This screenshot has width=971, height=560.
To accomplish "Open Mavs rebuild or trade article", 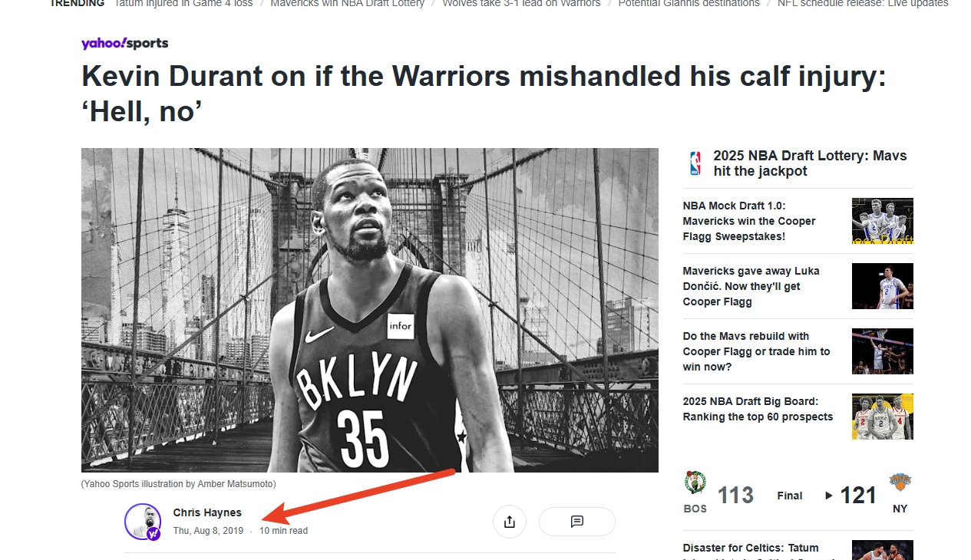I will (x=756, y=351).
